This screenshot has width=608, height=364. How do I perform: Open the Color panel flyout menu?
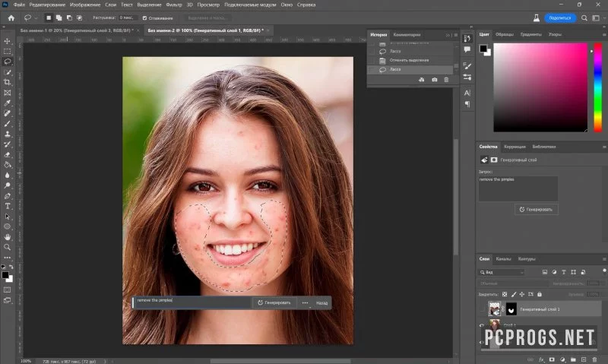pos(604,34)
